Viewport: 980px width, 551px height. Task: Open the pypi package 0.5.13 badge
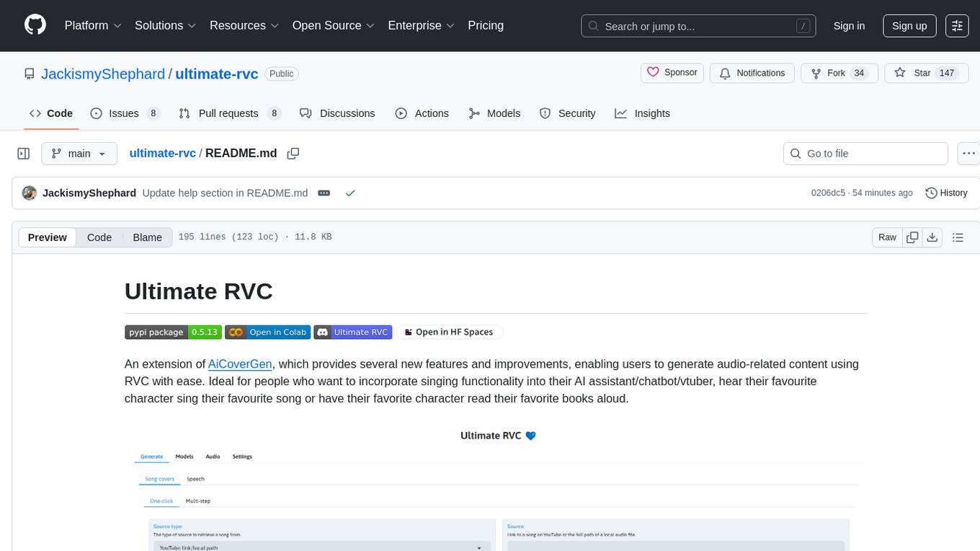click(x=172, y=332)
